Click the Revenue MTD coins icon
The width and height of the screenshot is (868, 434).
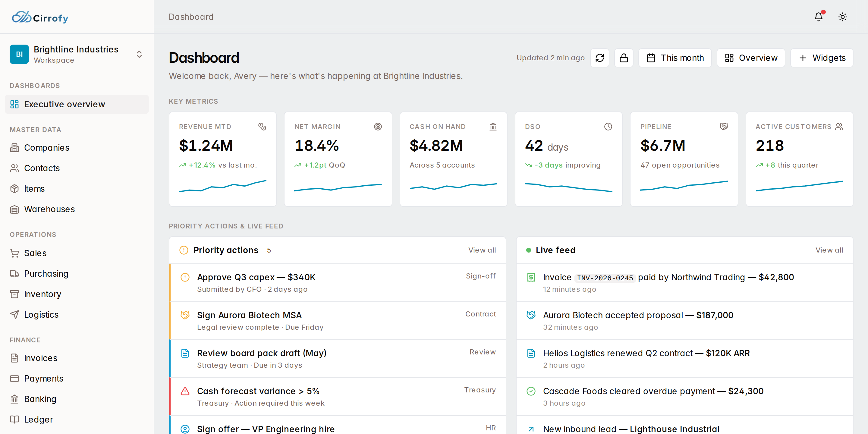click(x=262, y=127)
